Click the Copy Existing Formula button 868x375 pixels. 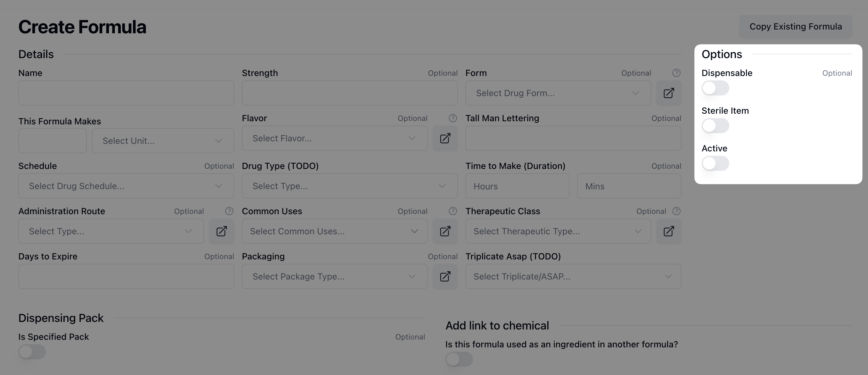(795, 27)
